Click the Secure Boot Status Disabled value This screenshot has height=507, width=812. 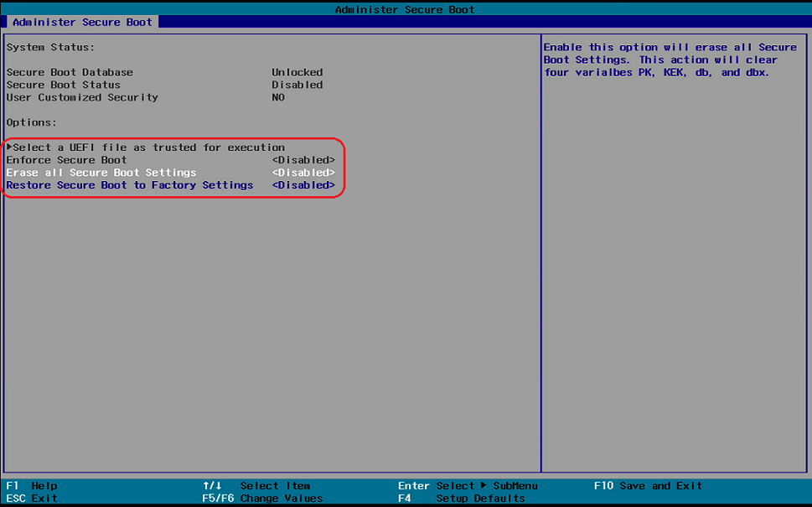coord(297,85)
